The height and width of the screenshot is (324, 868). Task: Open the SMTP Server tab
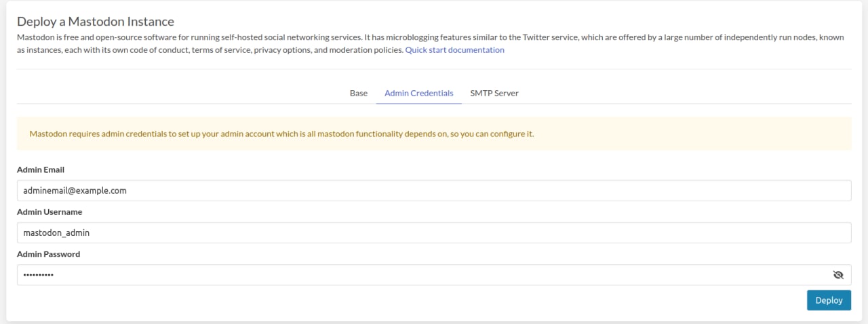pos(494,93)
